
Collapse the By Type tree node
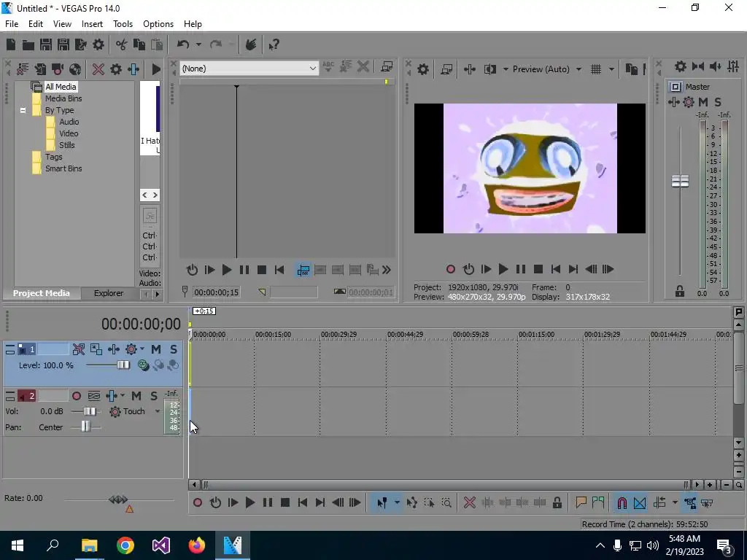tap(23, 110)
